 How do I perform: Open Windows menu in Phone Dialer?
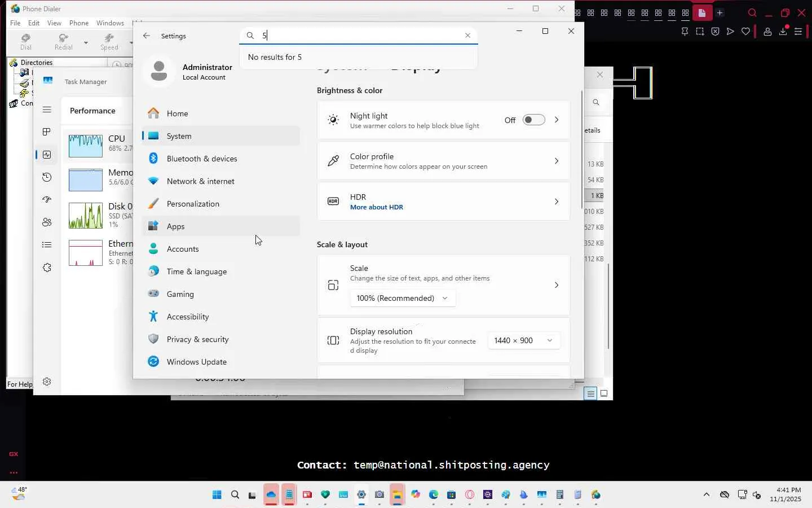click(110, 23)
